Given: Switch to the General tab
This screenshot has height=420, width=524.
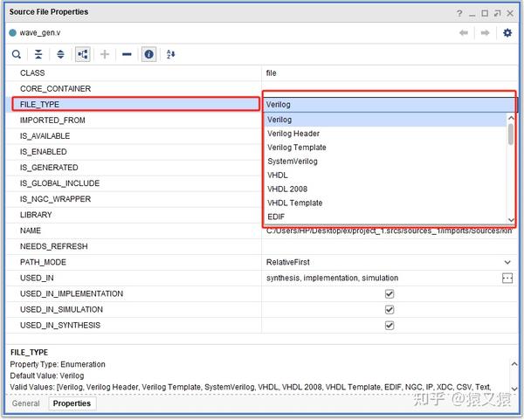Looking at the screenshot, I should pyautogui.click(x=25, y=403).
